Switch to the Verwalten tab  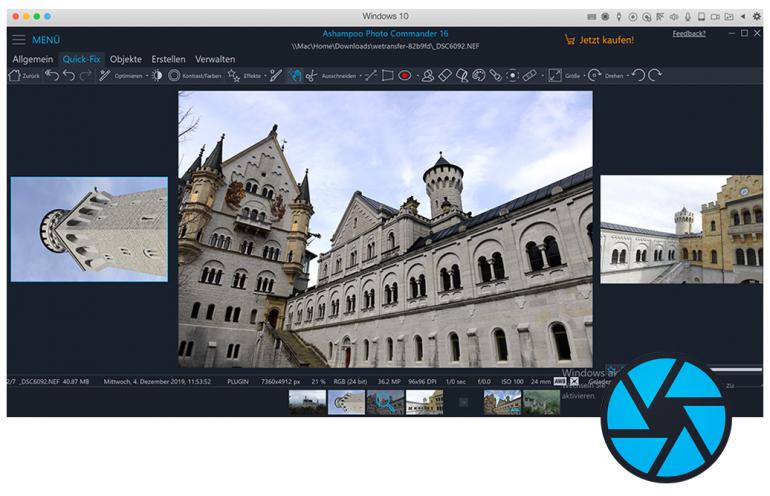[x=215, y=59]
